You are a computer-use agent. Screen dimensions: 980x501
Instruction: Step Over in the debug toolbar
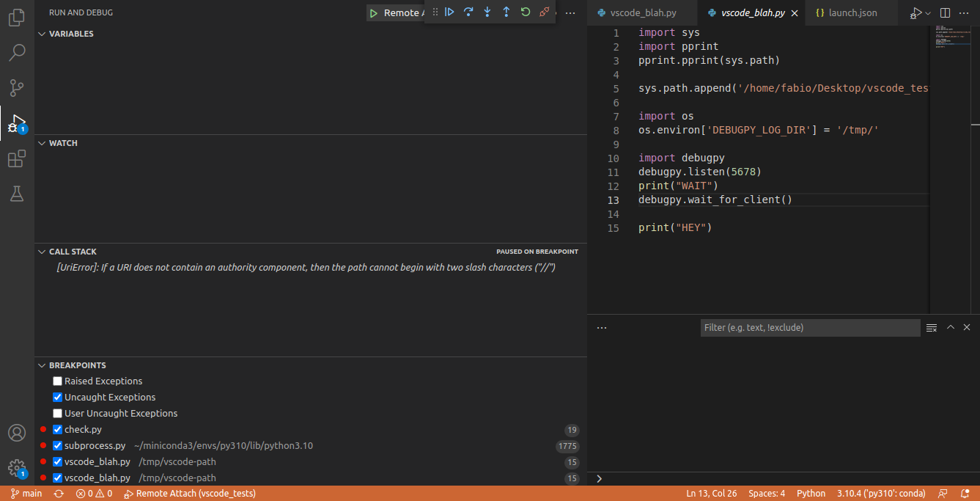[468, 12]
